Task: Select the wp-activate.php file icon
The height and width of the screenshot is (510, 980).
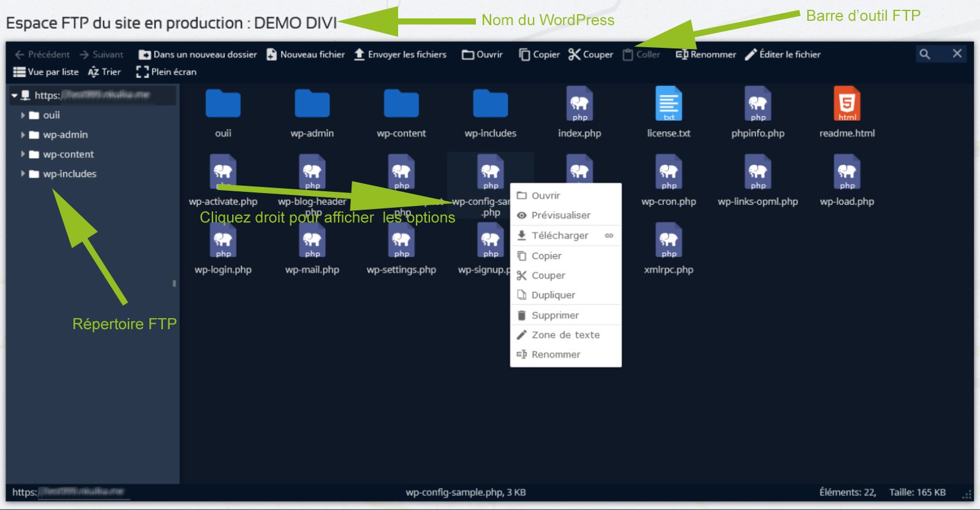Action: click(x=223, y=172)
